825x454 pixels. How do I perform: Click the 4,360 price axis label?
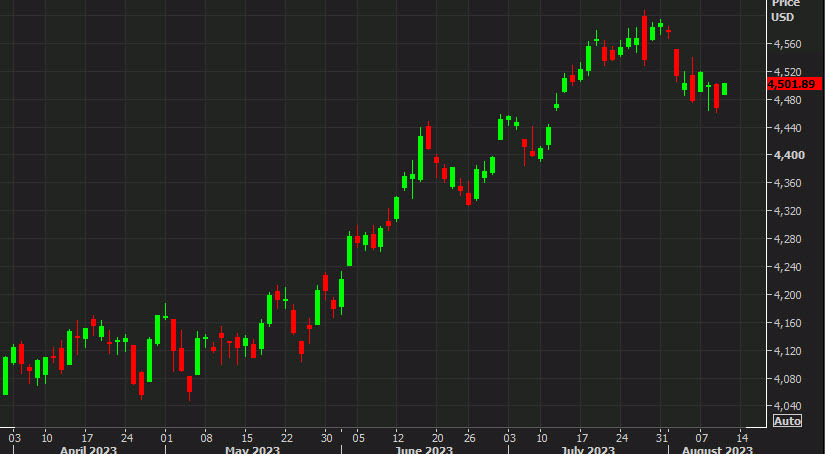(788, 183)
